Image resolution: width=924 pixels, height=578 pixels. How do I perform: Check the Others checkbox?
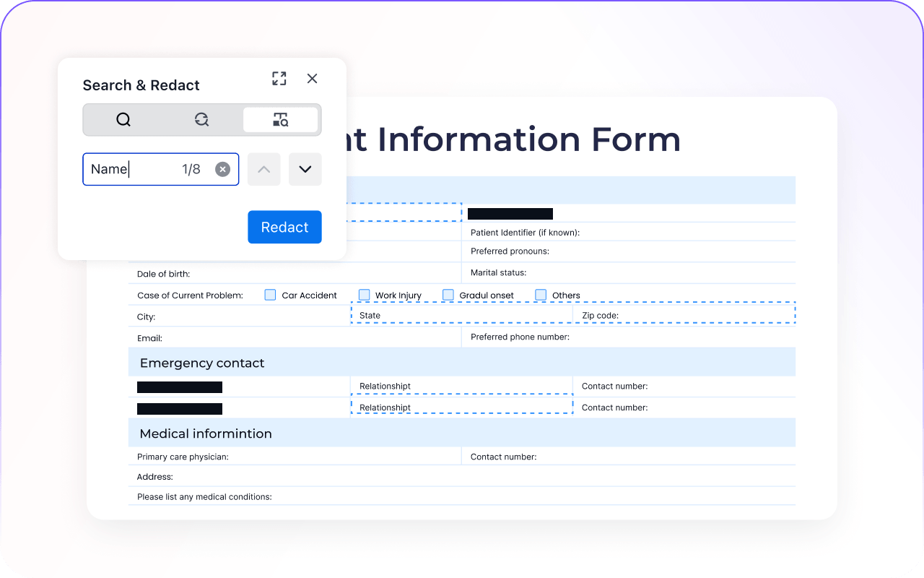[x=541, y=295]
